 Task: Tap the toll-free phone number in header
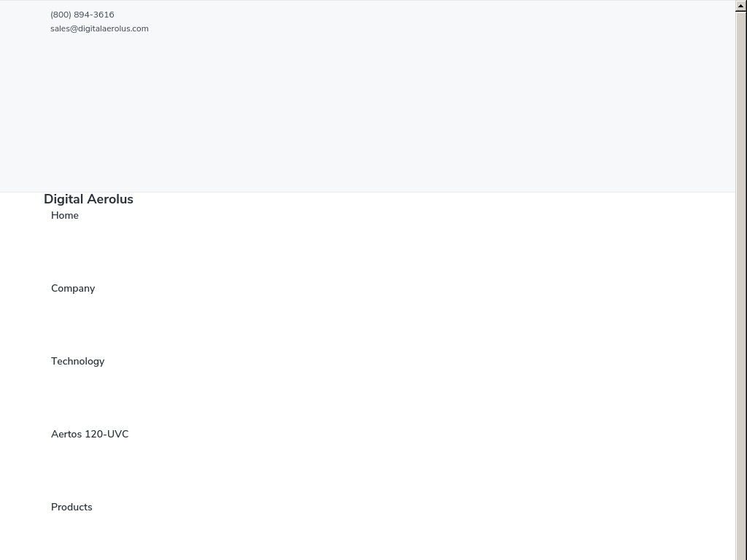point(82,15)
